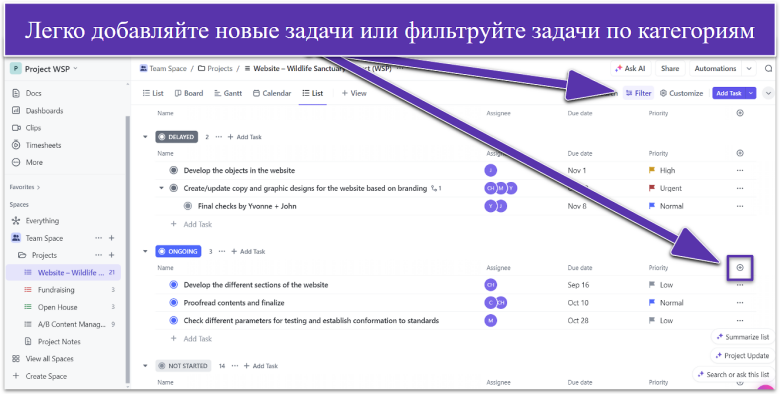
Task: Toggle status of Final checks by Yvonne + John
Action: 188,206
